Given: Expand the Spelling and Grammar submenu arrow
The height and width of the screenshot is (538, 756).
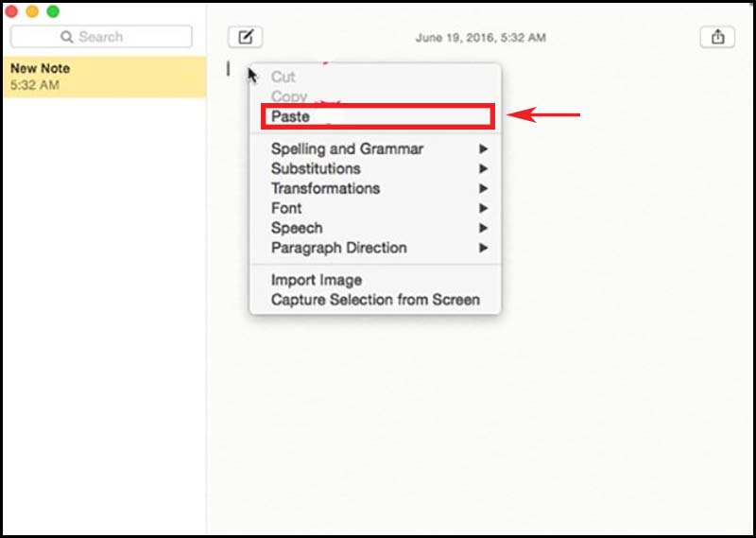Looking at the screenshot, I should click(x=483, y=148).
